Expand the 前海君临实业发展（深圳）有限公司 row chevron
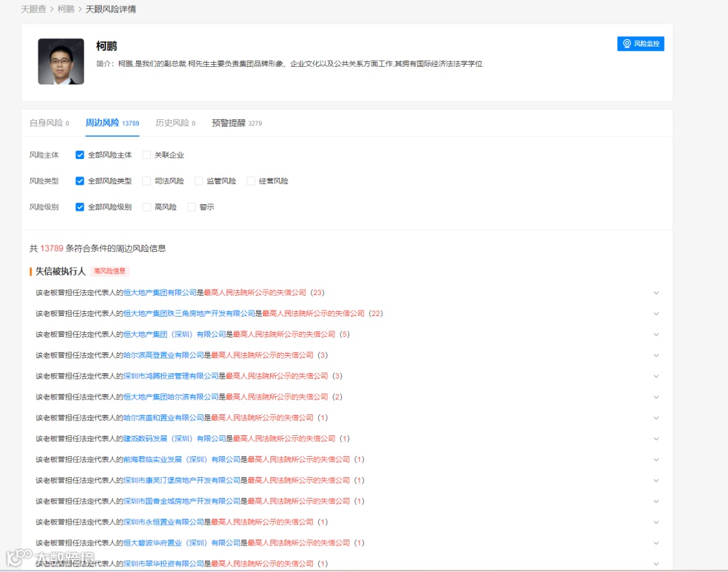Image resolution: width=728 pixels, height=572 pixels. pos(656,459)
